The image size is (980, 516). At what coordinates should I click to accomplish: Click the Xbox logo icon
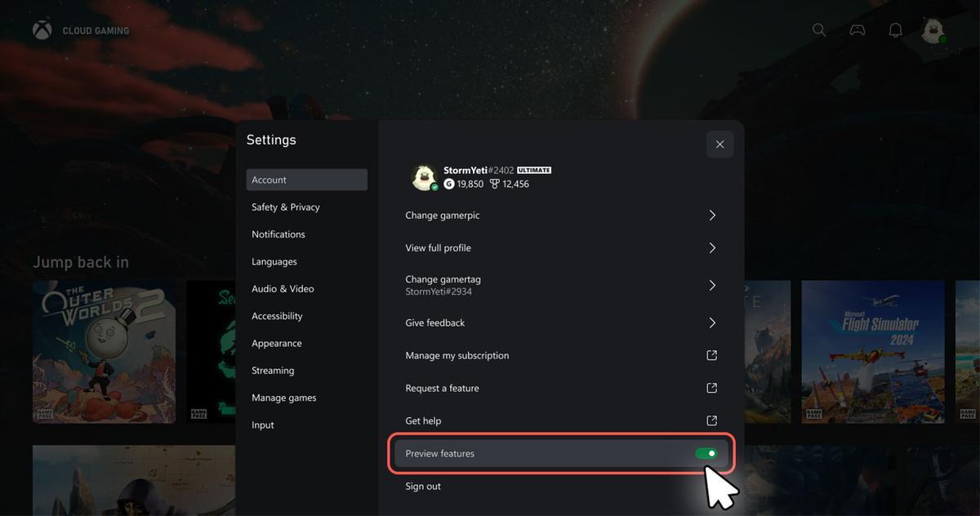[x=42, y=30]
